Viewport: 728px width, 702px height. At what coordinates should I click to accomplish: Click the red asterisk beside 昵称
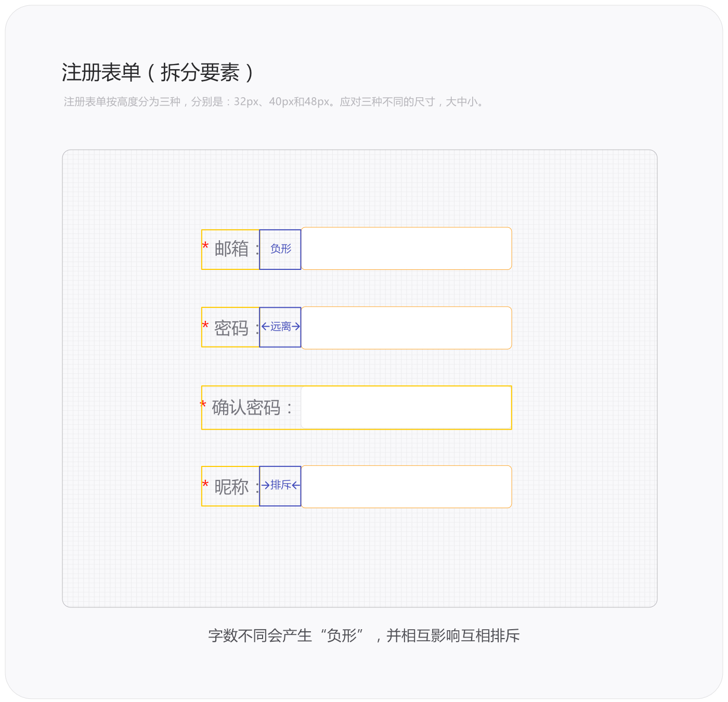pyautogui.click(x=205, y=484)
